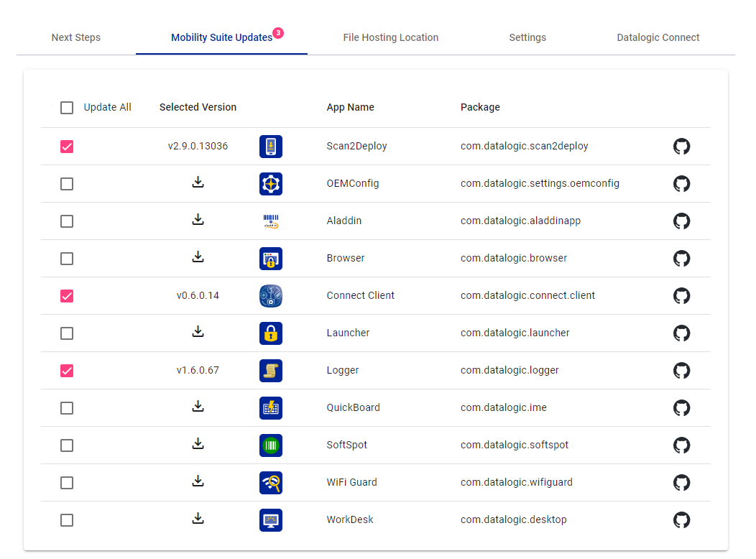
Task: Click the QuickBoard keyboard app icon
Action: click(270, 407)
